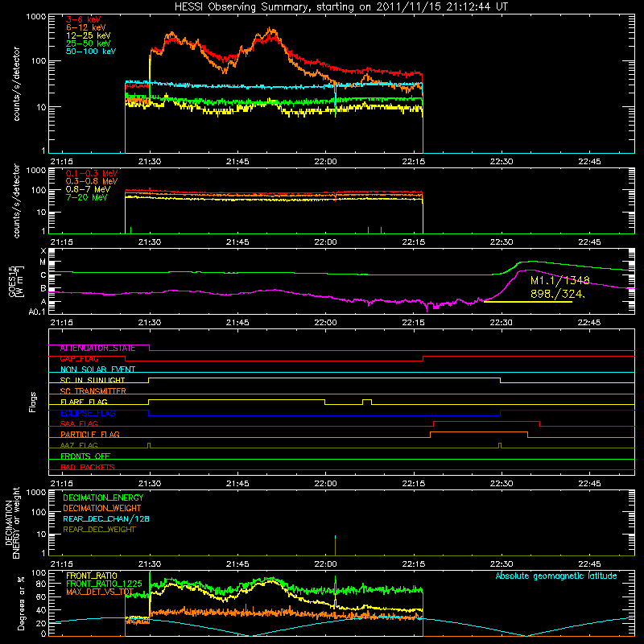Click the 22:00 tick label under the Flags panel
Image resolution: width=644 pixels, height=644 pixels.
[x=325, y=484]
